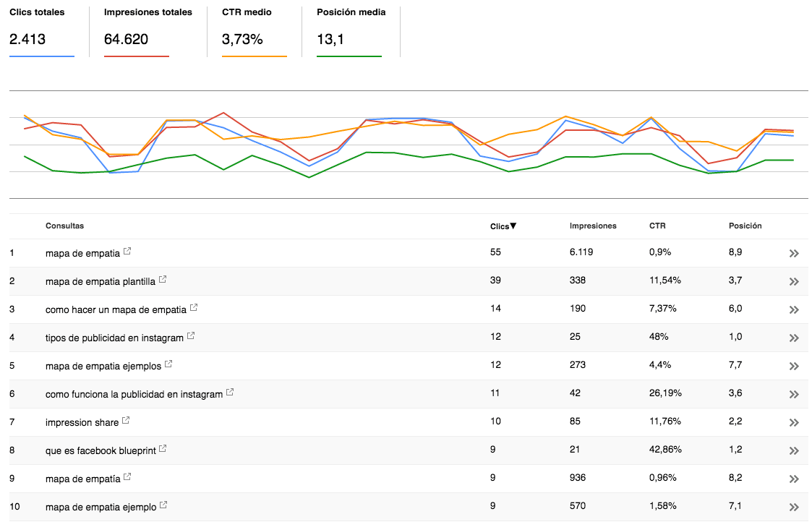The height and width of the screenshot is (522, 812).
Task: Click the green line under Posición media
Action: (349, 56)
